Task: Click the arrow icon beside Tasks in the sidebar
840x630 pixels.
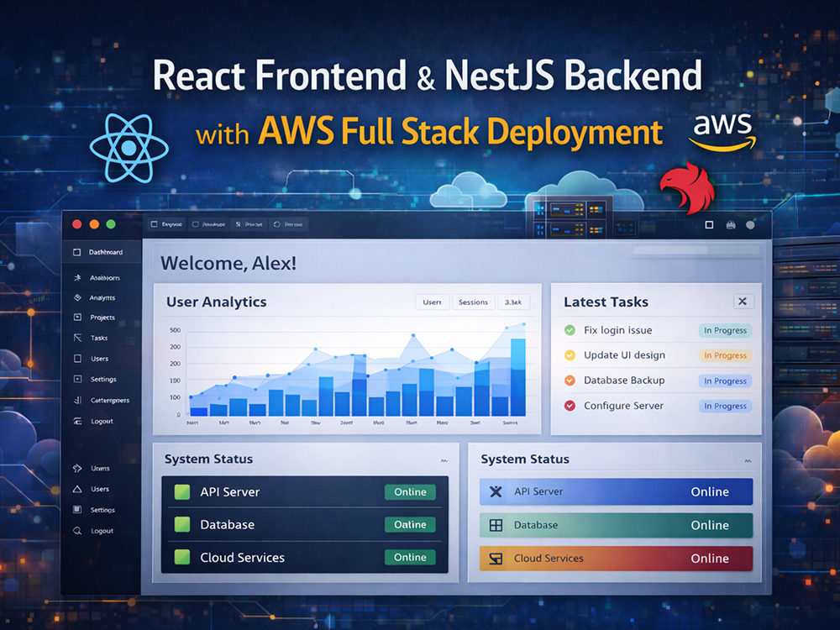Action: click(x=77, y=338)
